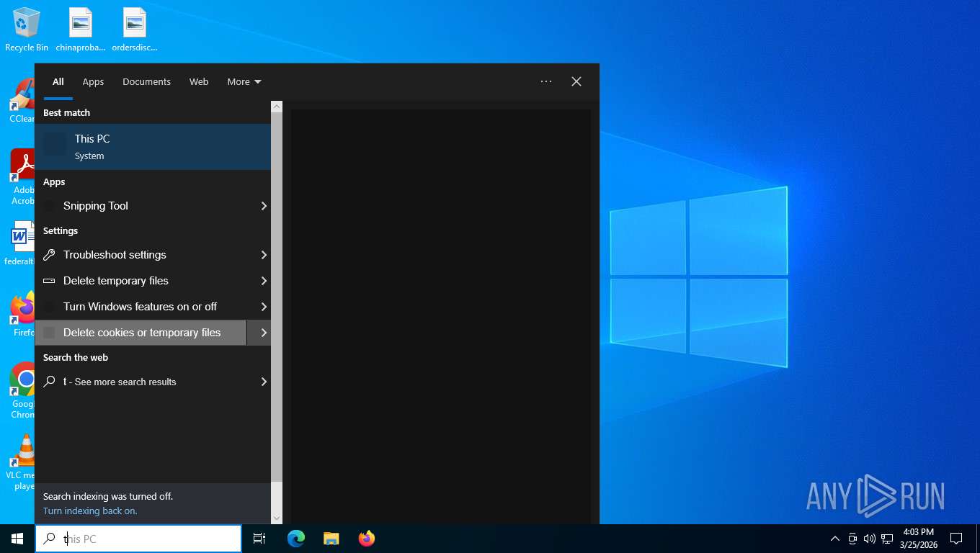
Task: Click results scrollbar up arrow
Action: pos(277,107)
